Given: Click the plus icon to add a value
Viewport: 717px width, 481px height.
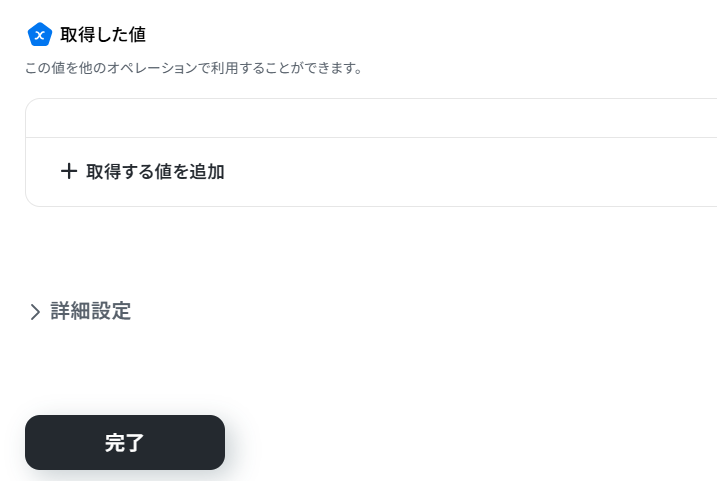Looking at the screenshot, I should pyautogui.click(x=69, y=171).
